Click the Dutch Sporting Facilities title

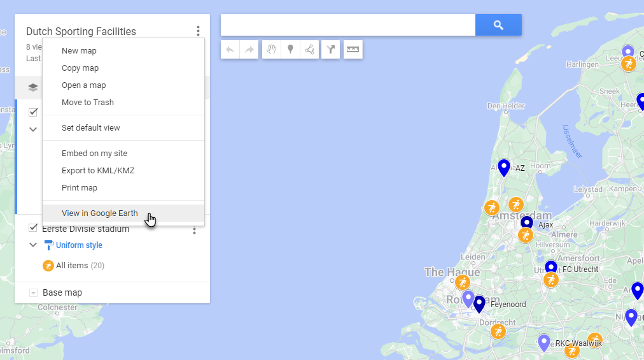(81, 32)
